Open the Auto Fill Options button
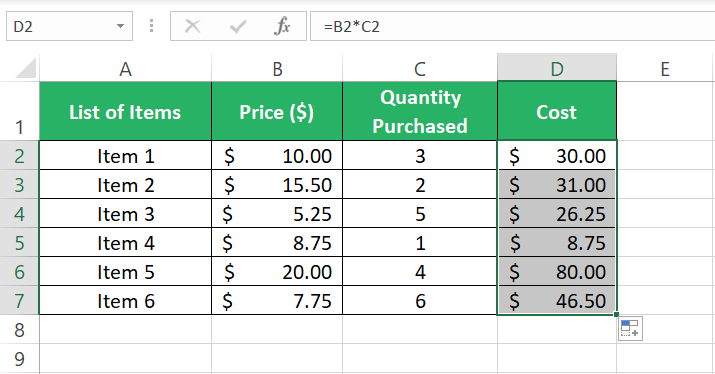This screenshot has height=374, width=715. pos(630,328)
